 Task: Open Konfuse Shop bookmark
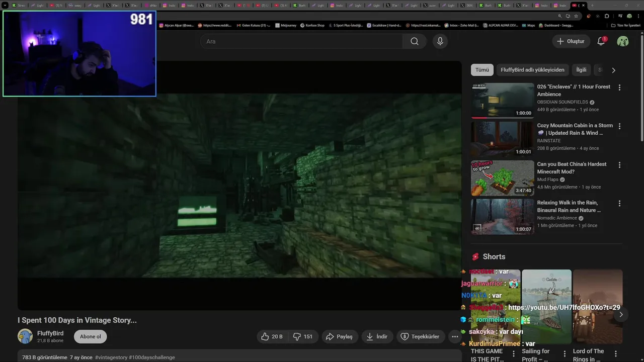coord(312,25)
